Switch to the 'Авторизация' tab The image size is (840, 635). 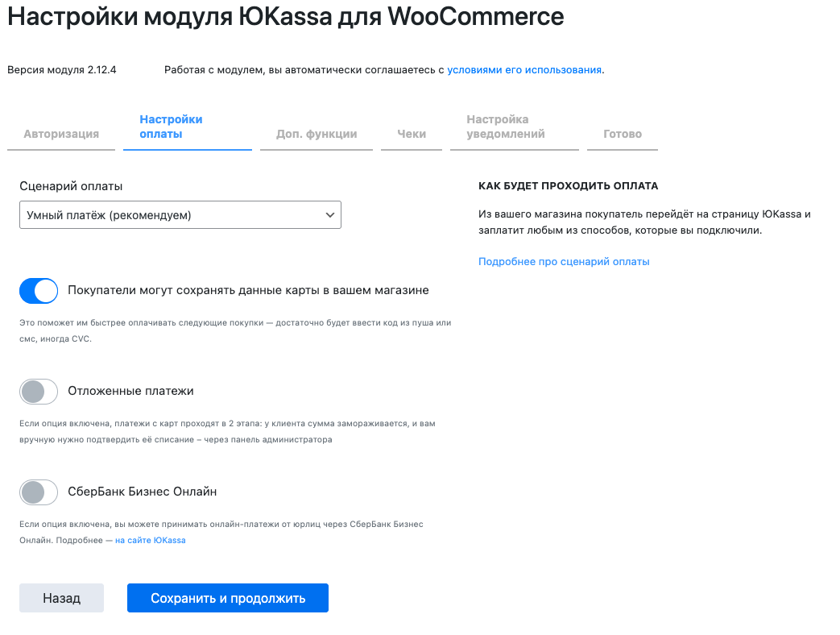pyautogui.click(x=61, y=135)
